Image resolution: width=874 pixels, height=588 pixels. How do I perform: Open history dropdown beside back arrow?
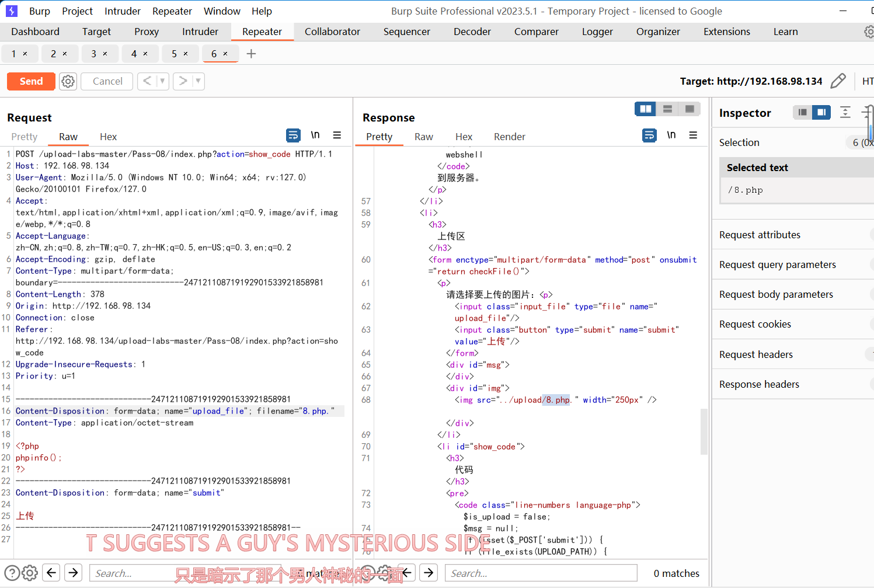(162, 81)
